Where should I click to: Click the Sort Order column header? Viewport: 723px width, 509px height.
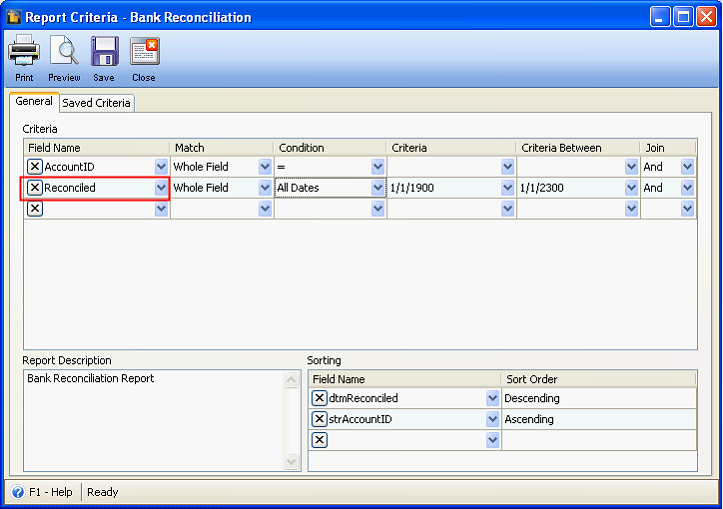click(x=599, y=379)
